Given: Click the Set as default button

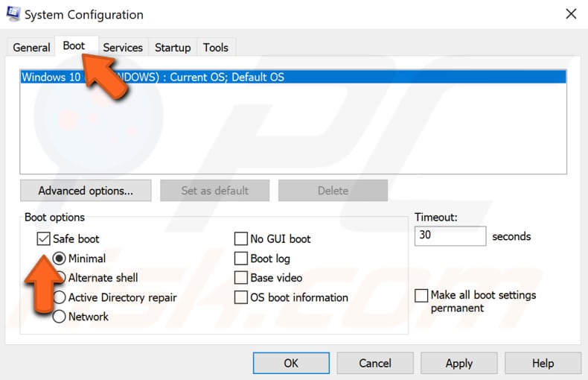Looking at the screenshot, I should pos(215,191).
